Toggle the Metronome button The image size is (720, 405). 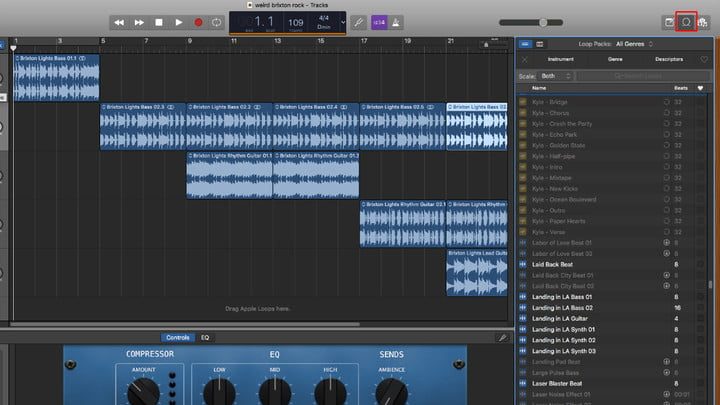[x=398, y=21]
